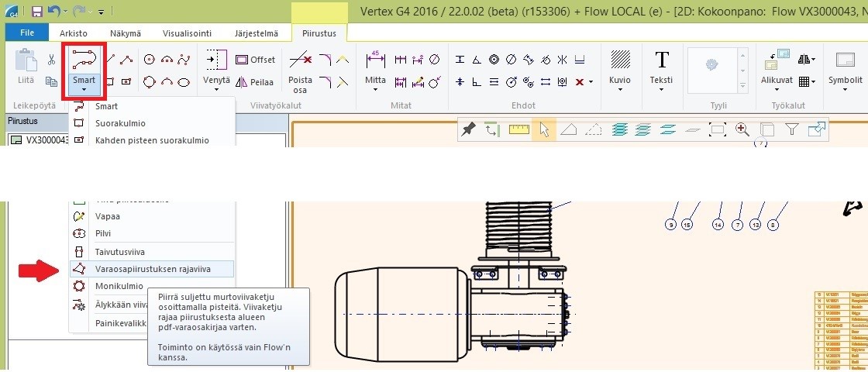Toggle the arrow select mode button
The width and height of the screenshot is (868, 372).
coord(544,129)
